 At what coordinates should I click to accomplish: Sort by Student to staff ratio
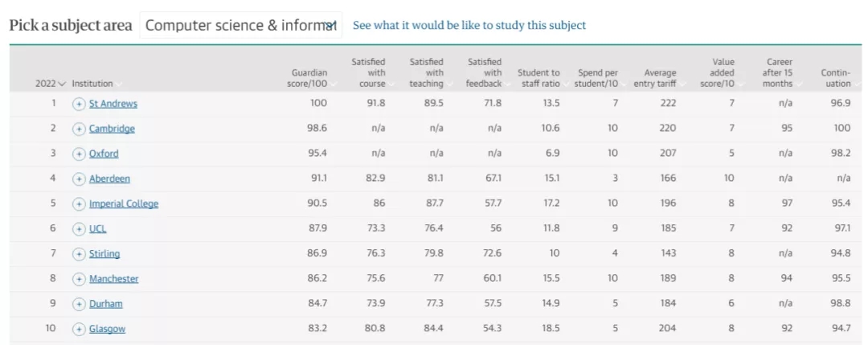coord(538,78)
